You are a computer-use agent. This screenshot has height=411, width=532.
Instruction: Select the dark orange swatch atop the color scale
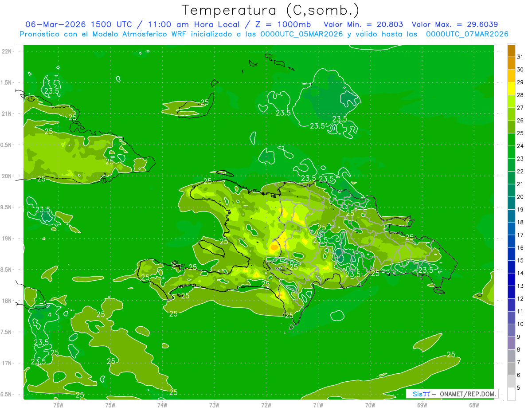pyautogui.click(x=511, y=51)
